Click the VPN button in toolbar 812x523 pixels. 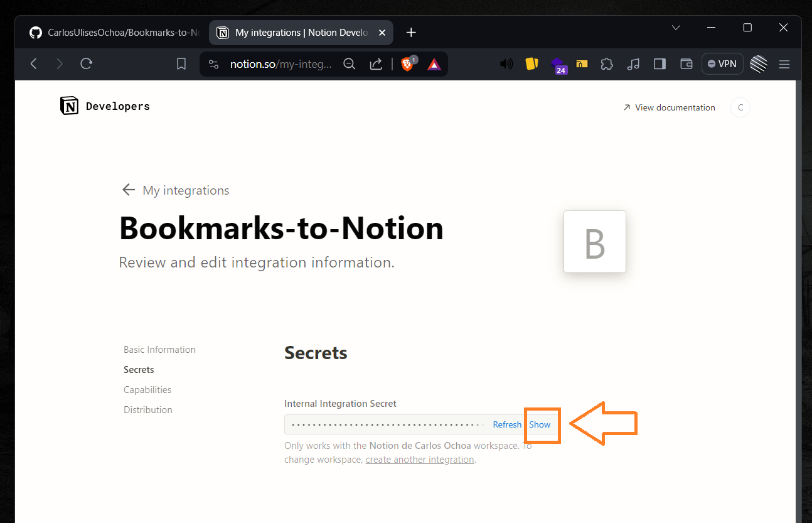(x=722, y=64)
